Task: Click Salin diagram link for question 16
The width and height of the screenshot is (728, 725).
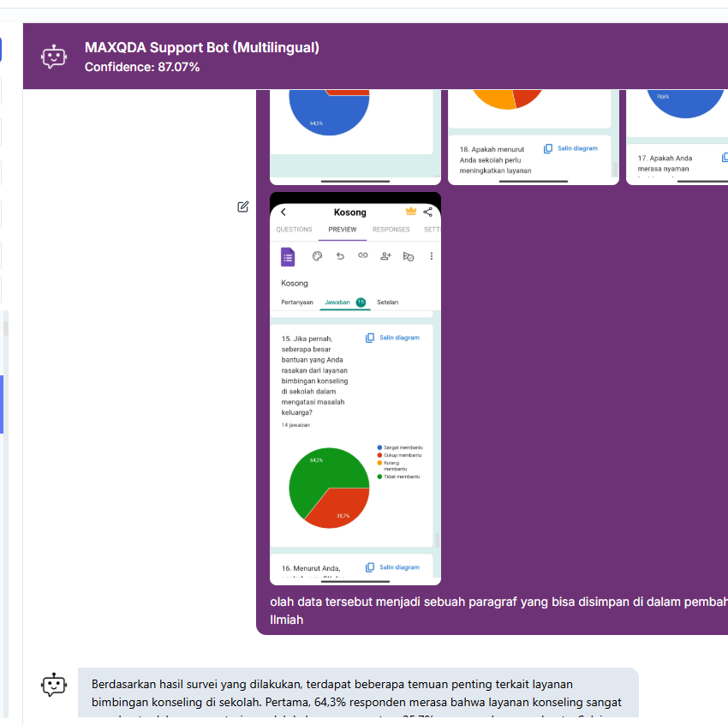Action: (x=399, y=567)
